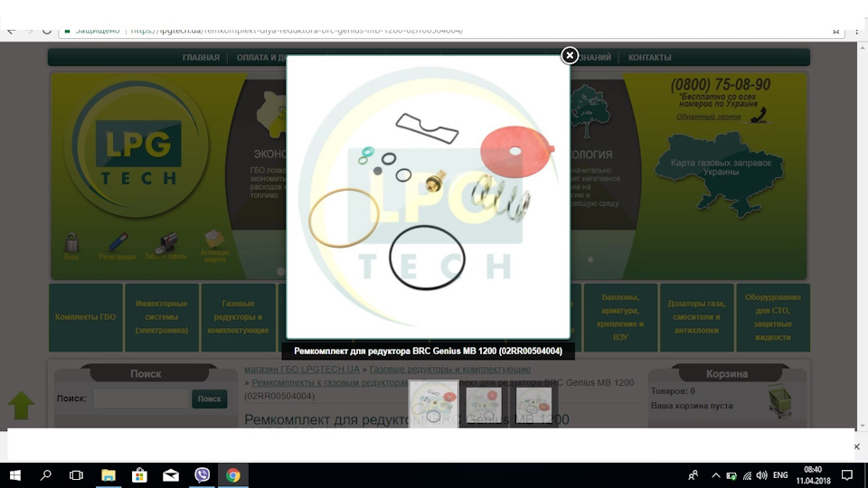Open the ГЛАВНАЯ menu item

tap(201, 58)
